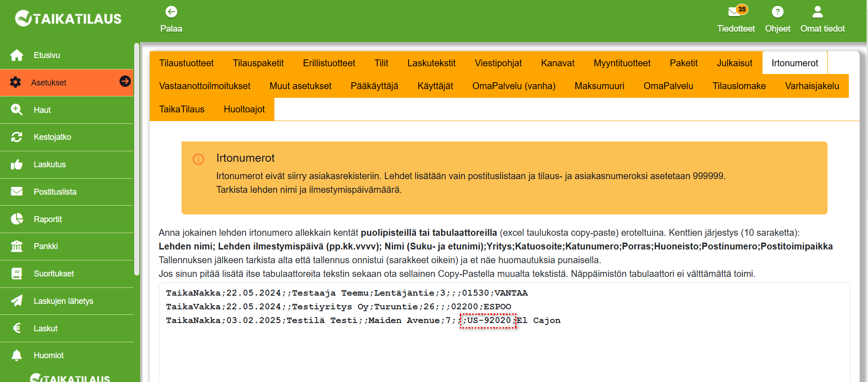This screenshot has width=868, height=382.
Task: Switch to the Muut asetukset tab
Action: 300,86
